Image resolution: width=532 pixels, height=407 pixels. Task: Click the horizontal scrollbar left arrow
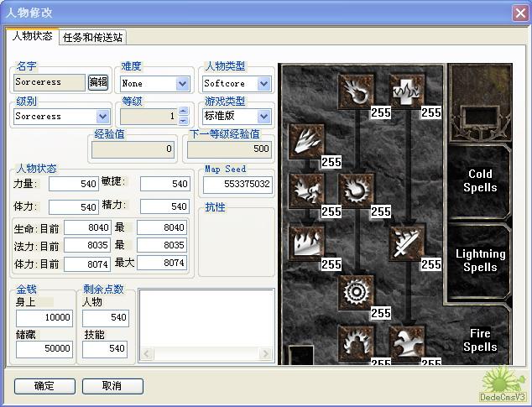pyautogui.click(x=147, y=354)
